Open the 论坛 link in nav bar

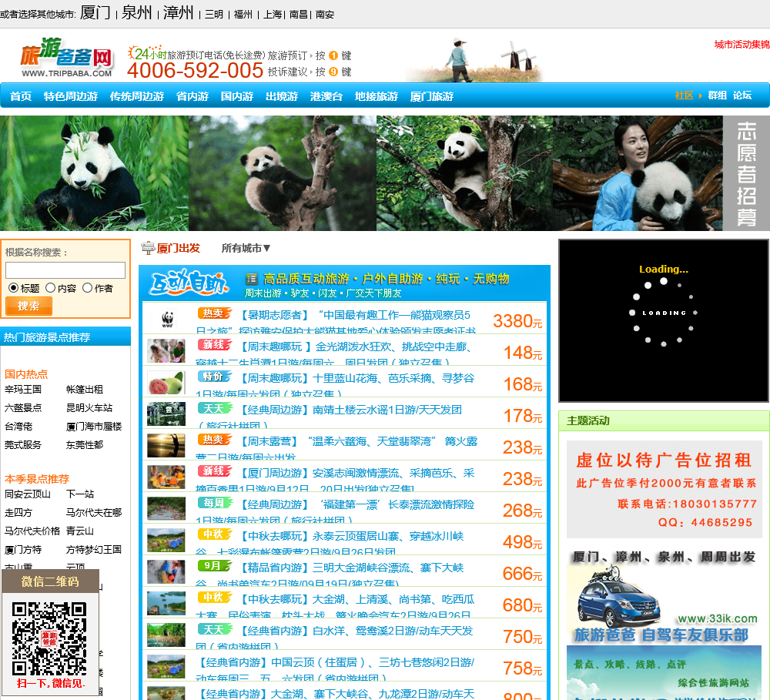click(742, 95)
